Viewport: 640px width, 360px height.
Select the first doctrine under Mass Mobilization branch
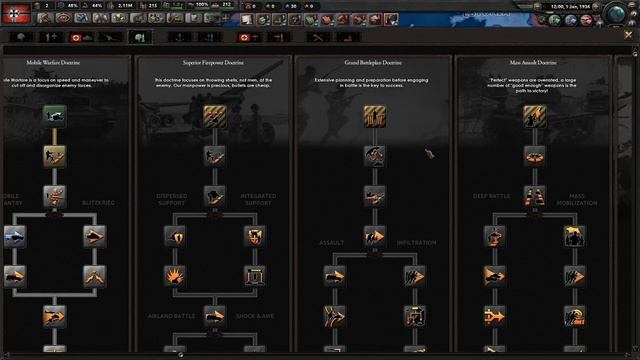pyautogui.click(x=575, y=236)
